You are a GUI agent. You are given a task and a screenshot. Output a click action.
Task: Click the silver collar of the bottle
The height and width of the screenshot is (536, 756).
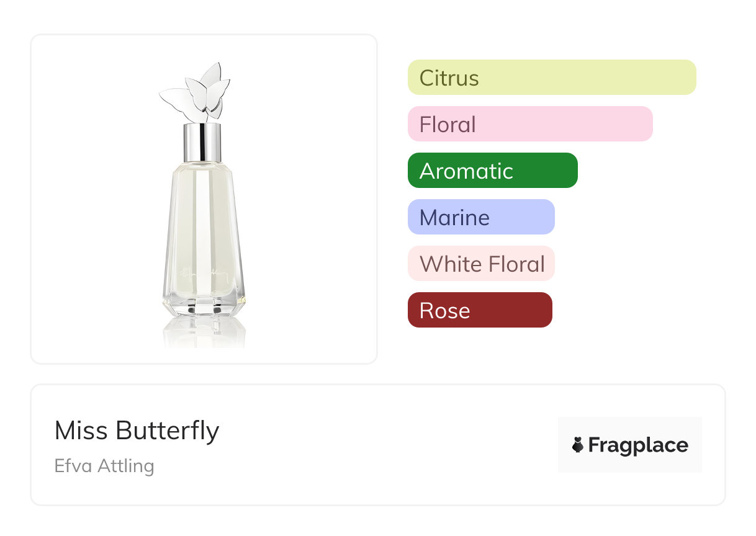pos(202,143)
